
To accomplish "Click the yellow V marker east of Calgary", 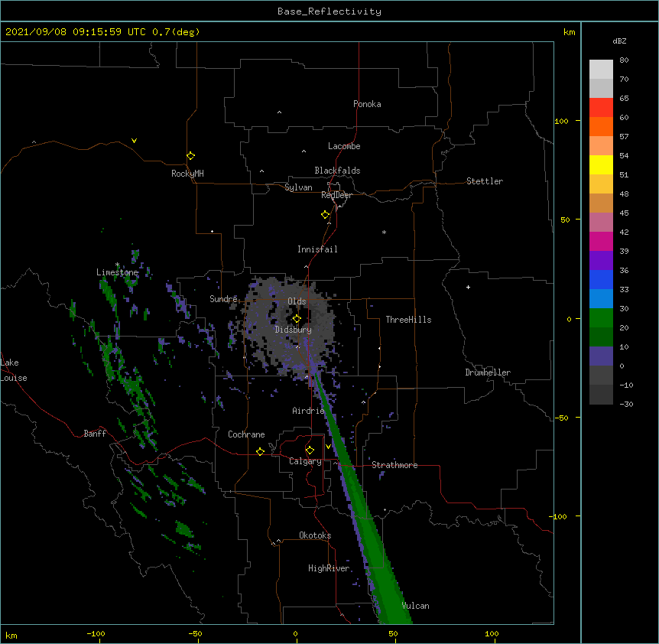I will [x=328, y=446].
